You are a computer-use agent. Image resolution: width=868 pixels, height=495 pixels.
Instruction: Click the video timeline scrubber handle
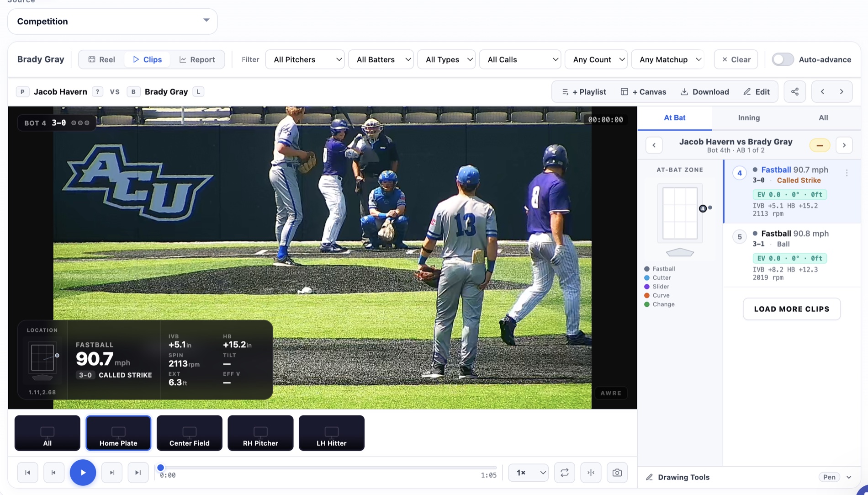point(161,468)
